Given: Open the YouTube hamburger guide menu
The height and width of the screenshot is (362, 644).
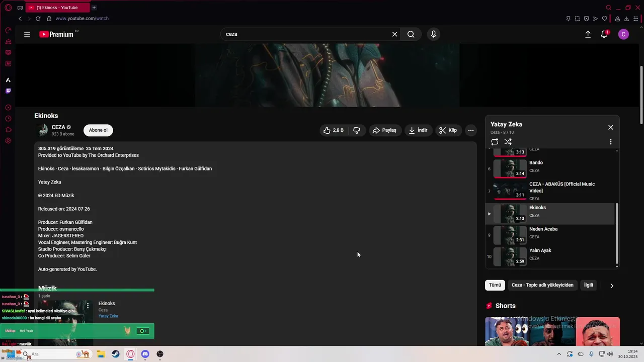Looking at the screenshot, I should click(x=27, y=34).
